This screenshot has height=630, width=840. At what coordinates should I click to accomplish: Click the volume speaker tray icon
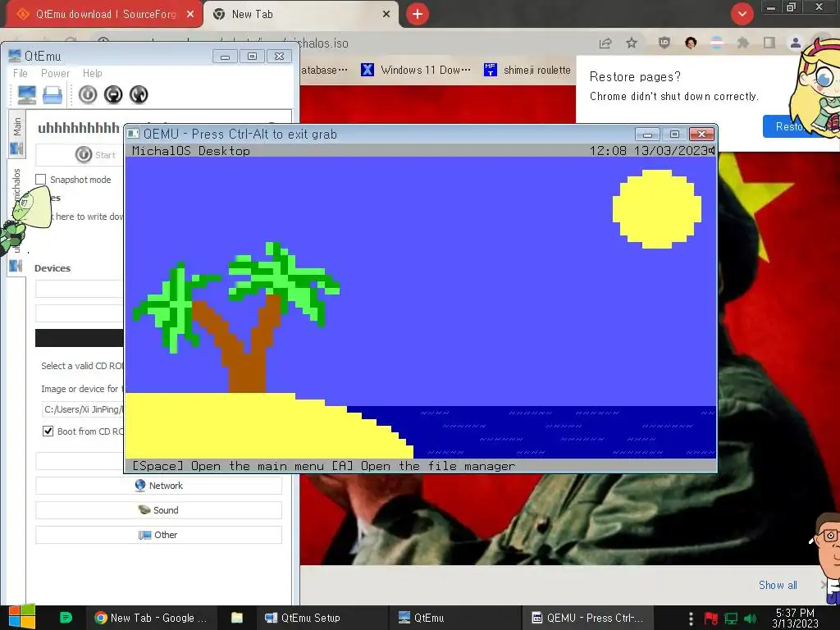coord(751,619)
